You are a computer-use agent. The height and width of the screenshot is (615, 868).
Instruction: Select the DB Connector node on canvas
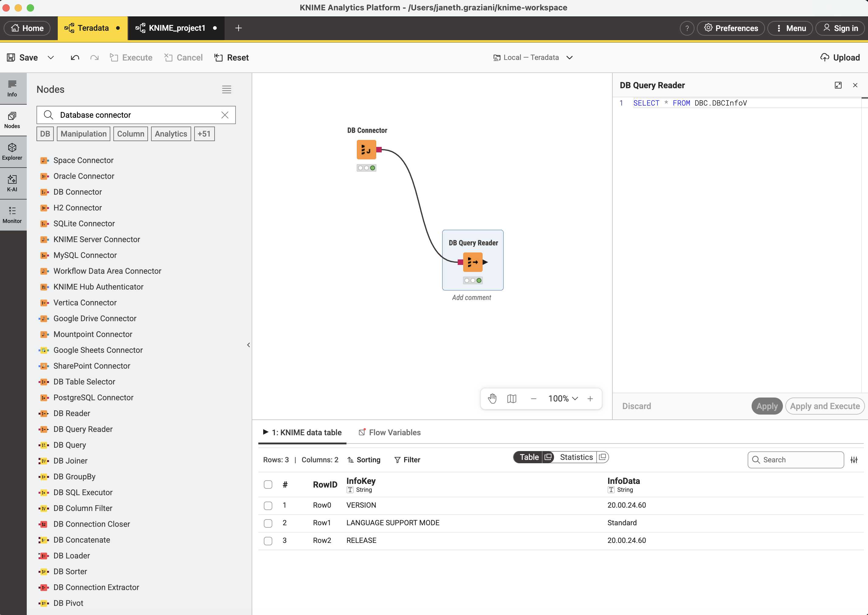366,150
